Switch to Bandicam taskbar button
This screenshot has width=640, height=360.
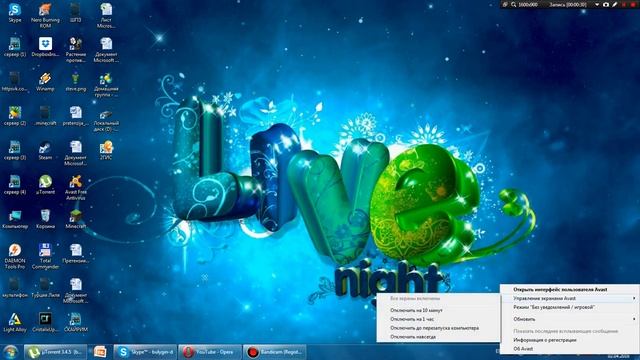(275, 352)
